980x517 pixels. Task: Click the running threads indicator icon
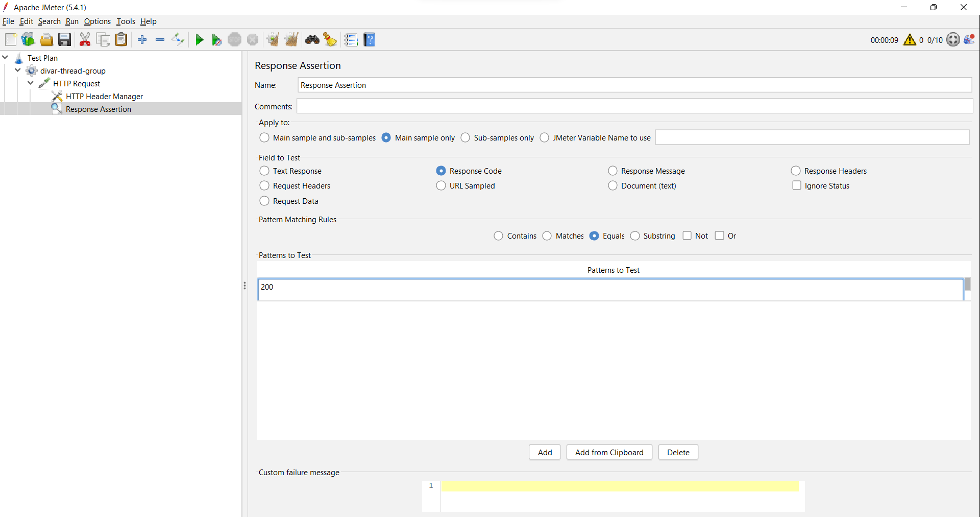tap(953, 40)
